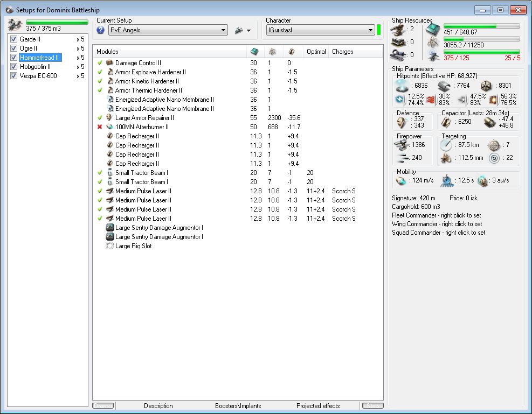532x414 pixels.
Task: Click the CPU resource icon beside 451 / 648.67
Action: pos(433,30)
